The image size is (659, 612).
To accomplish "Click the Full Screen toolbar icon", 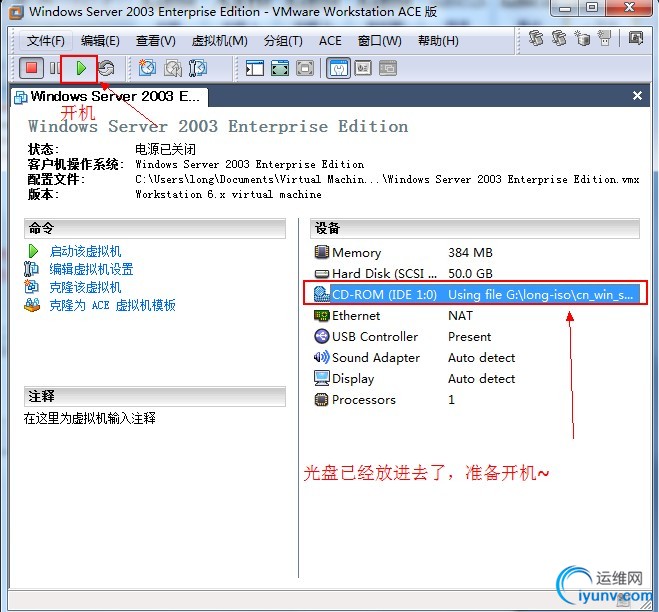I will 305,68.
